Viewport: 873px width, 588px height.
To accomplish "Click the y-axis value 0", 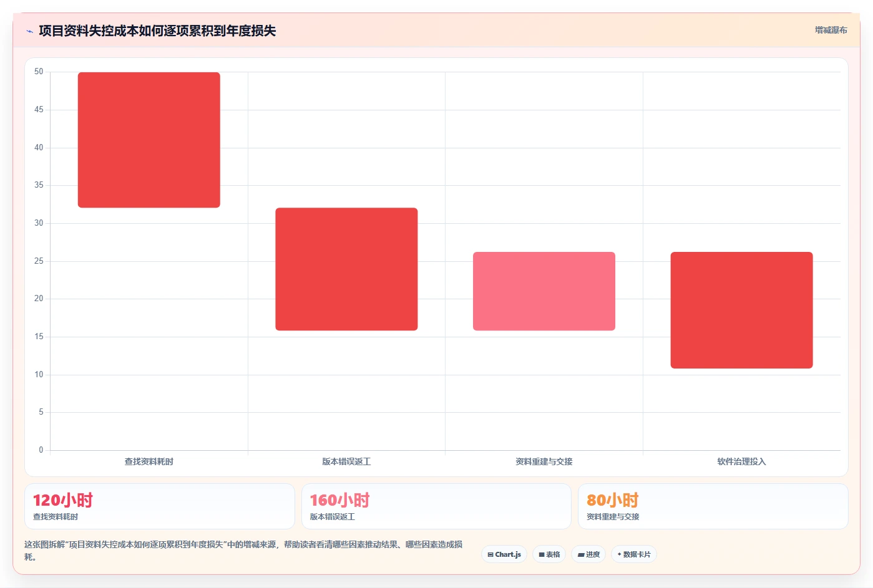I will point(41,450).
